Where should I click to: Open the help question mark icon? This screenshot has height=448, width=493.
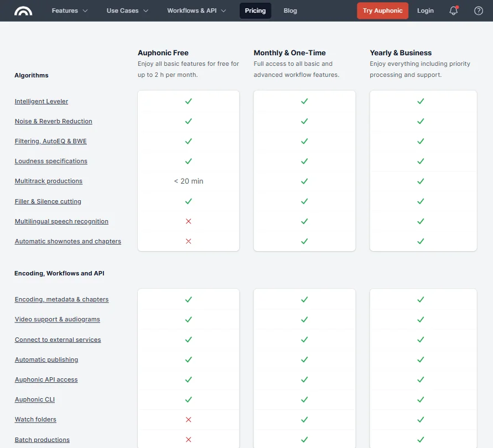pos(478,11)
